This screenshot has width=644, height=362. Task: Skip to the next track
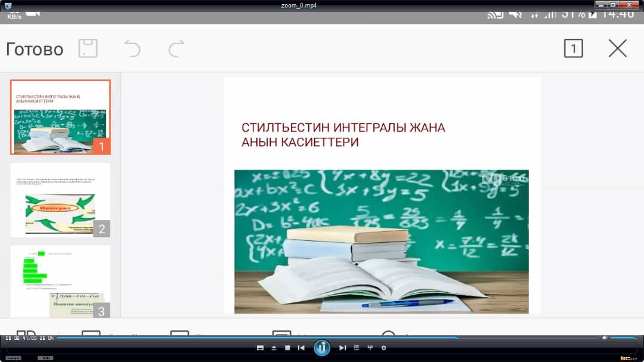[x=342, y=348]
